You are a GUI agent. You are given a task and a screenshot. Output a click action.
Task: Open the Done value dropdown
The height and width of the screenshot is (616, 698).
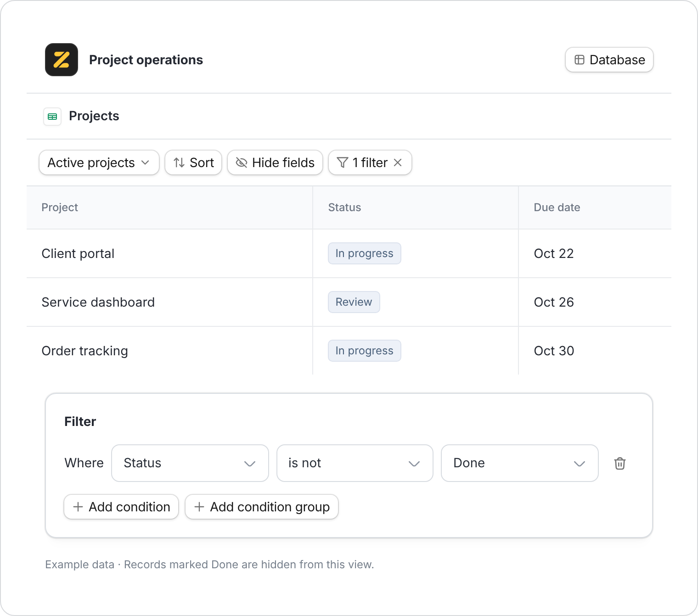pos(520,463)
